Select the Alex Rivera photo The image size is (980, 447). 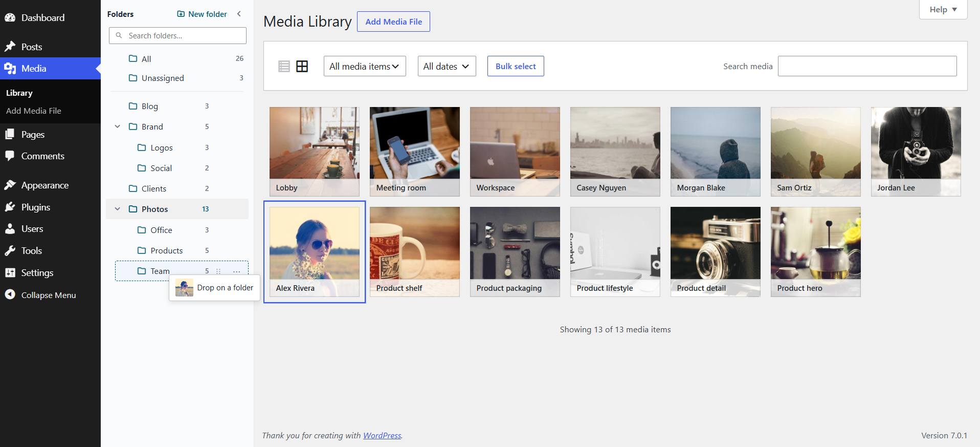click(315, 252)
